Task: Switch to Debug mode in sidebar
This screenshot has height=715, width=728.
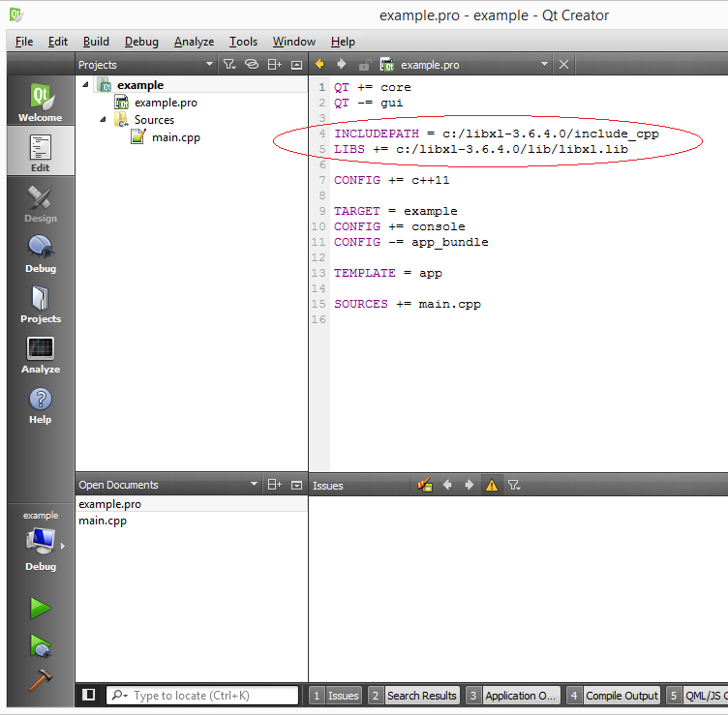Action: [x=41, y=253]
